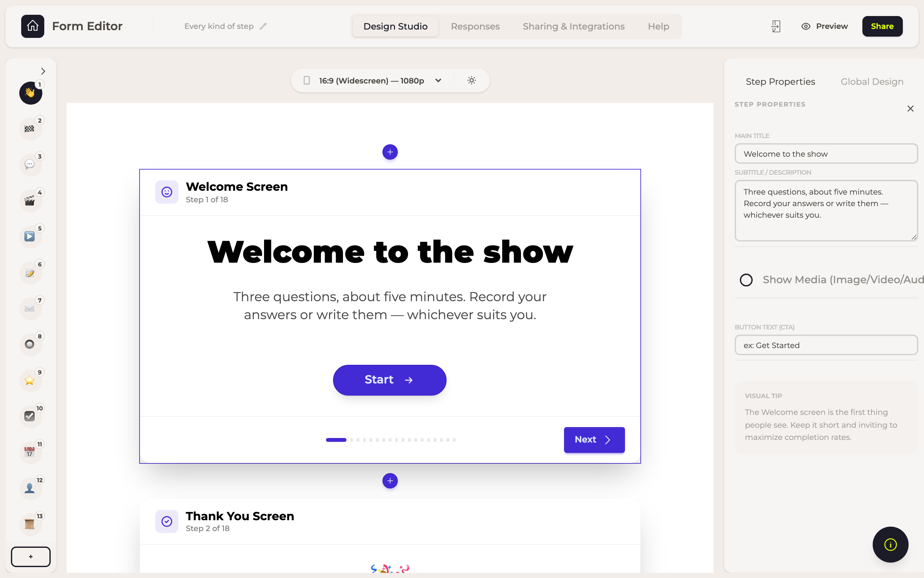
Task: Click the Preview button
Action: [824, 26]
